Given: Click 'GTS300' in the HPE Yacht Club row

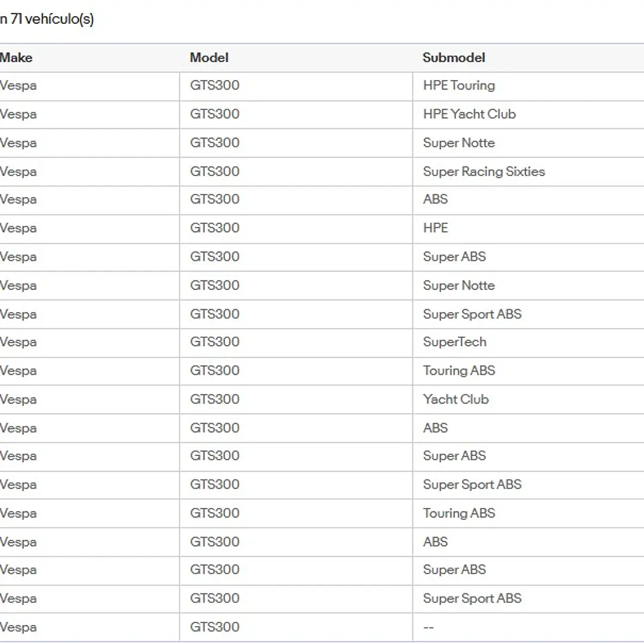Looking at the screenshot, I should coord(214,114).
